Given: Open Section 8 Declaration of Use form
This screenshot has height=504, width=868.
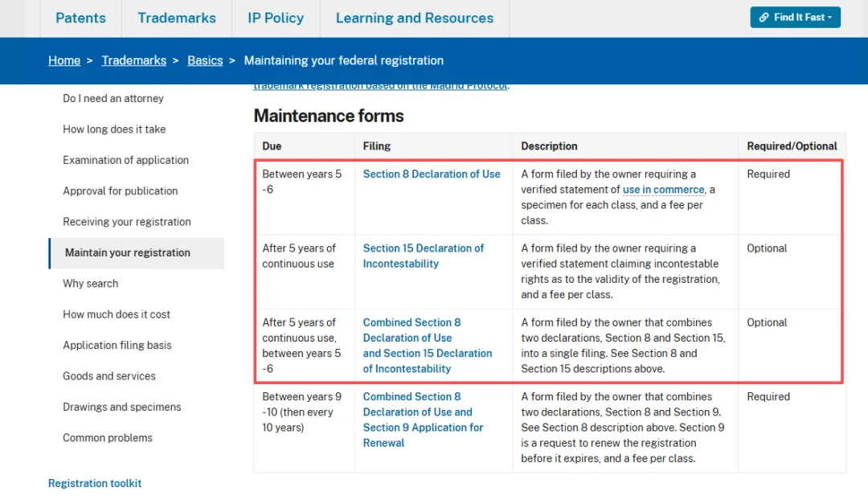Looking at the screenshot, I should click(x=432, y=174).
